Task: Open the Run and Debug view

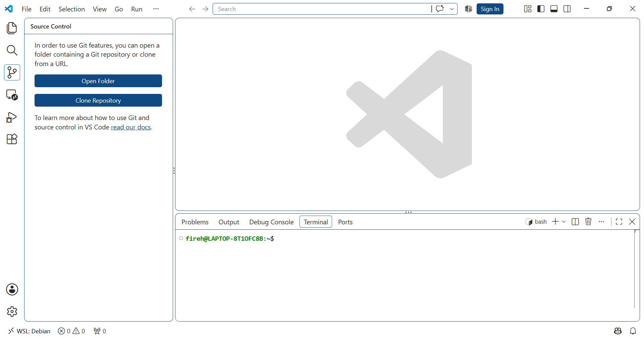Action: (x=12, y=117)
